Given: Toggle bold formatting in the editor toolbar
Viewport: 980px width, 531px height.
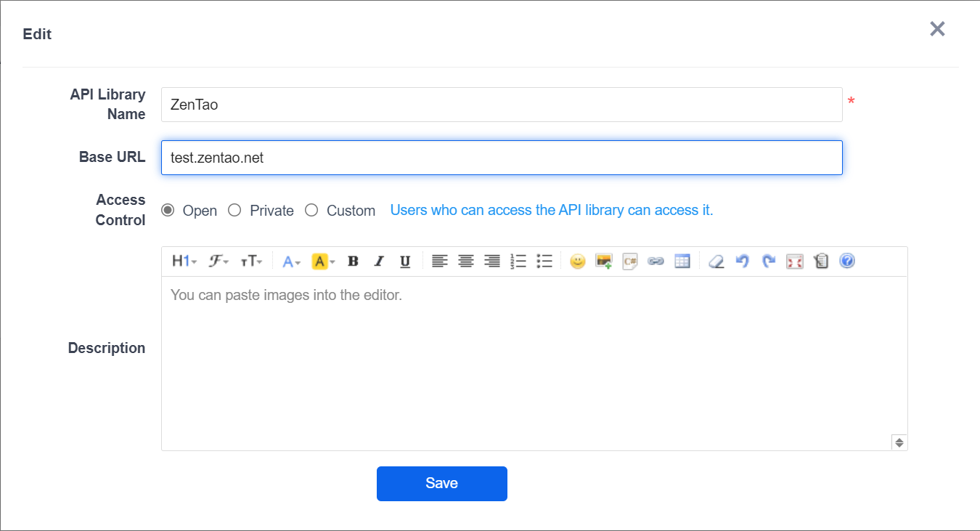Looking at the screenshot, I should pyautogui.click(x=353, y=262).
